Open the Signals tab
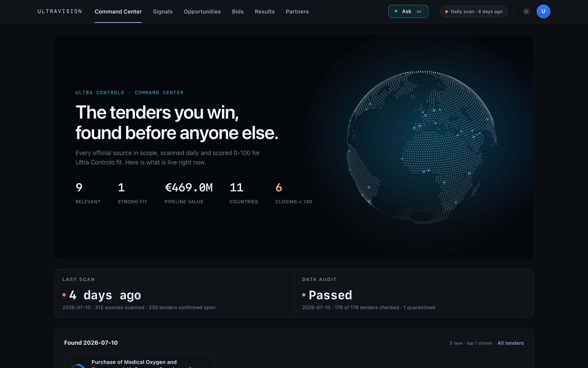 point(163,11)
